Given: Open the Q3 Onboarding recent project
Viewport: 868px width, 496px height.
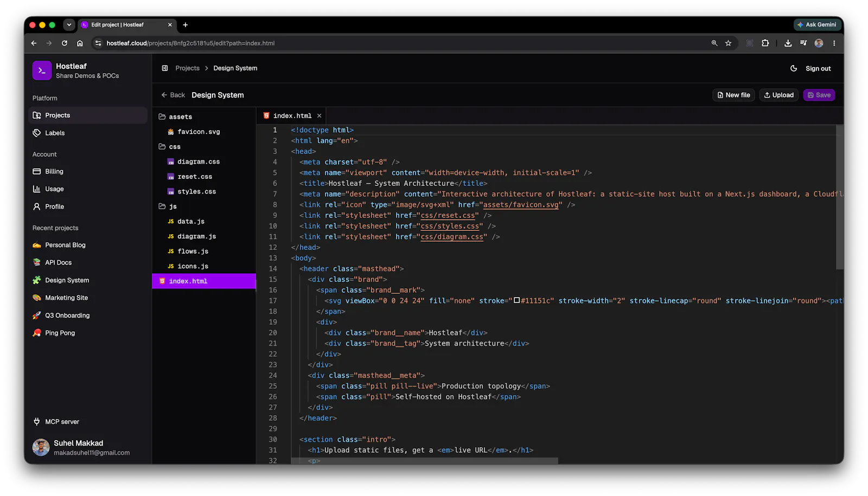Looking at the screenshot, I should pos(88,315).
